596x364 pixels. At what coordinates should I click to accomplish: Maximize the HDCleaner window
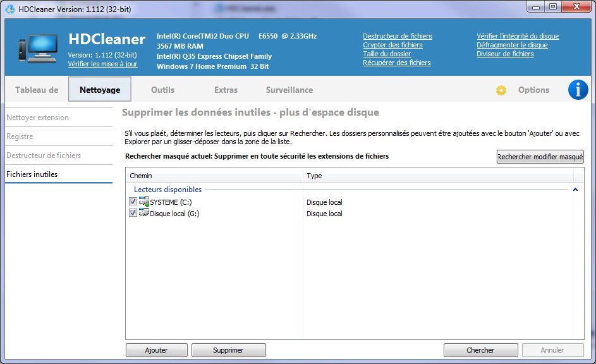(553, 7)
